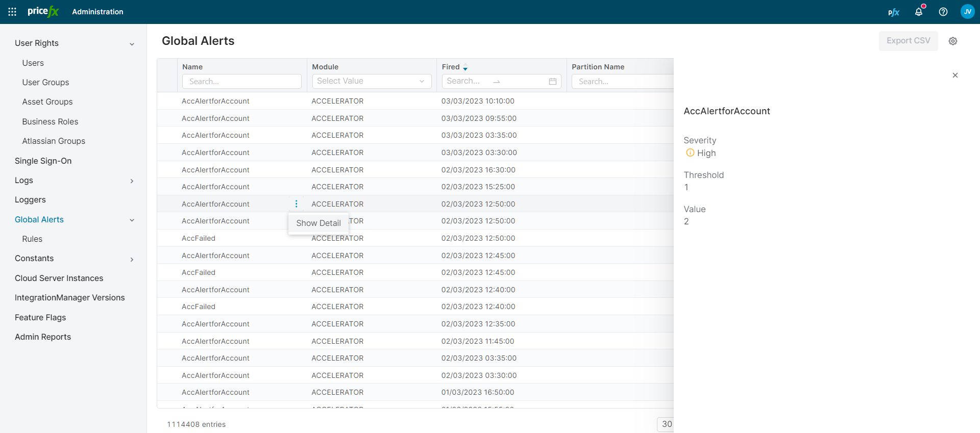The height and width of the screenshot is (433, 980).
Task: Click the pfx icon in header
Action: pos(893,12)
